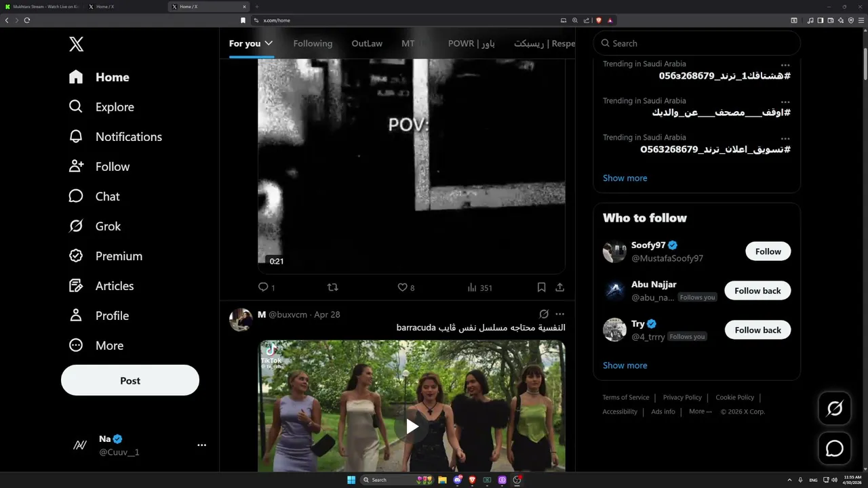
Task: Open Home from the sidebar
Action: (x=99, y=77)
